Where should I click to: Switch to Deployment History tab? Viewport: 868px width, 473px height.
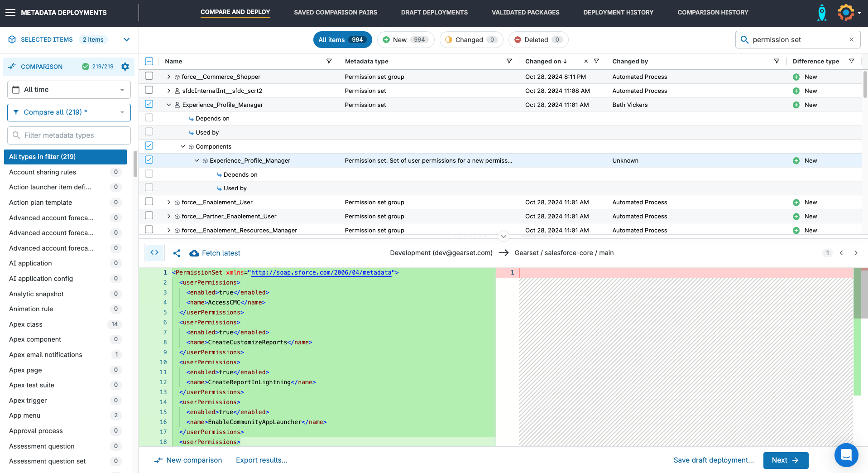coord(618,12)
